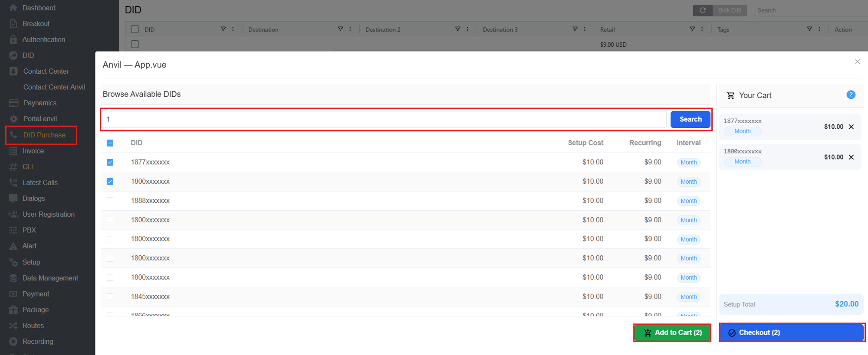This screenshot has width=868, height=355.
Task: Open the three-dot menu of the Retail column
Action: pyautogui.click(x=702, y=29)
